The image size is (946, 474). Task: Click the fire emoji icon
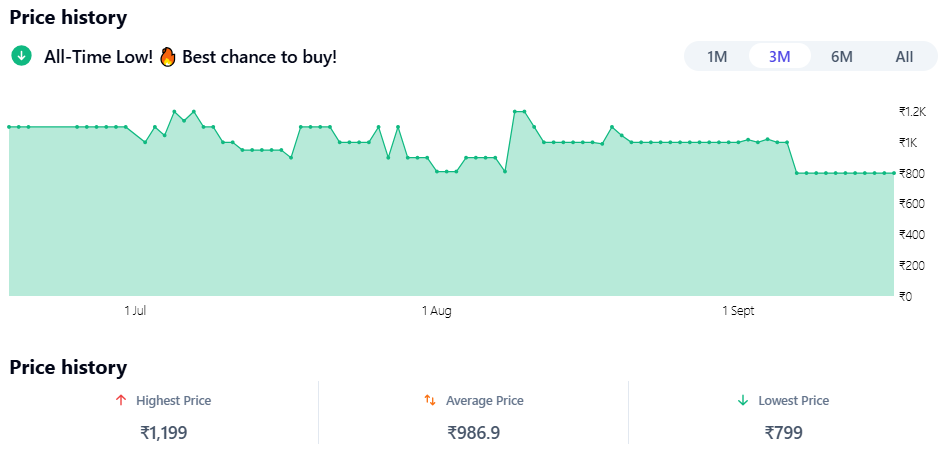[167, 56]
